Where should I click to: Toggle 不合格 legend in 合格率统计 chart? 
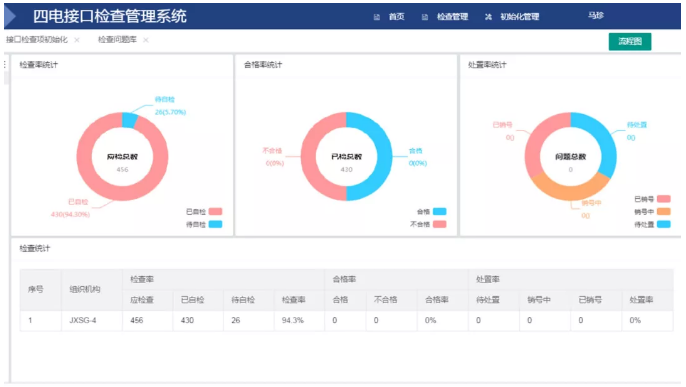[428, 224]
